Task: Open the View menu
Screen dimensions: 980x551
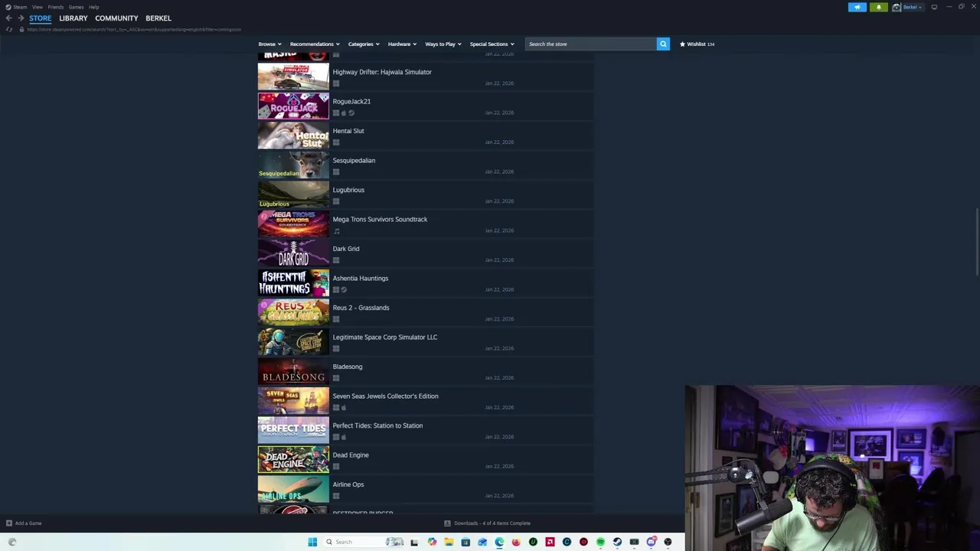Action: 38,7
